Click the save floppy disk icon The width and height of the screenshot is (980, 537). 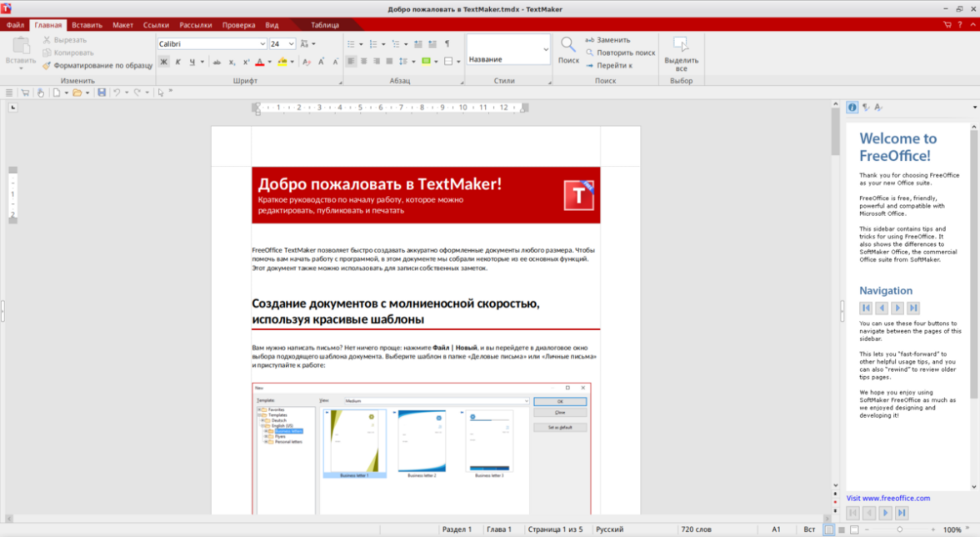[x=102, y=93]
